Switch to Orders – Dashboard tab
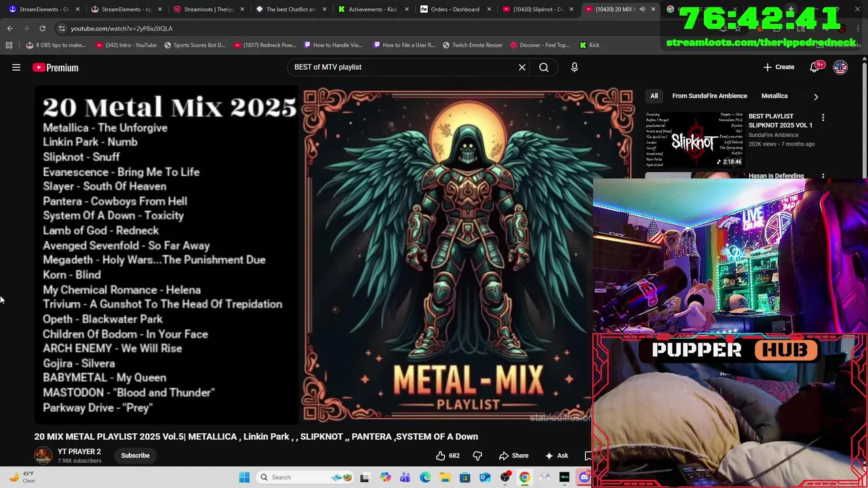The width and height of the screenshot is (868, 488). tap(454, 9)
